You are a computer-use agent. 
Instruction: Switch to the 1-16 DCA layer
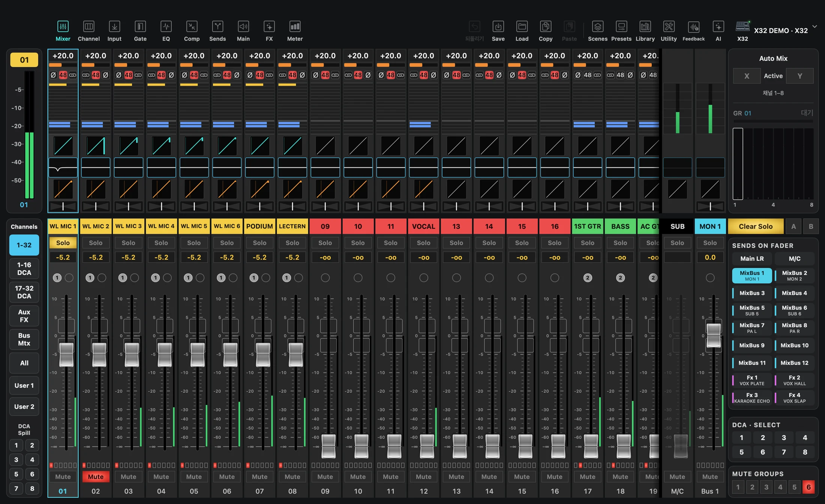tap(24, 269)
